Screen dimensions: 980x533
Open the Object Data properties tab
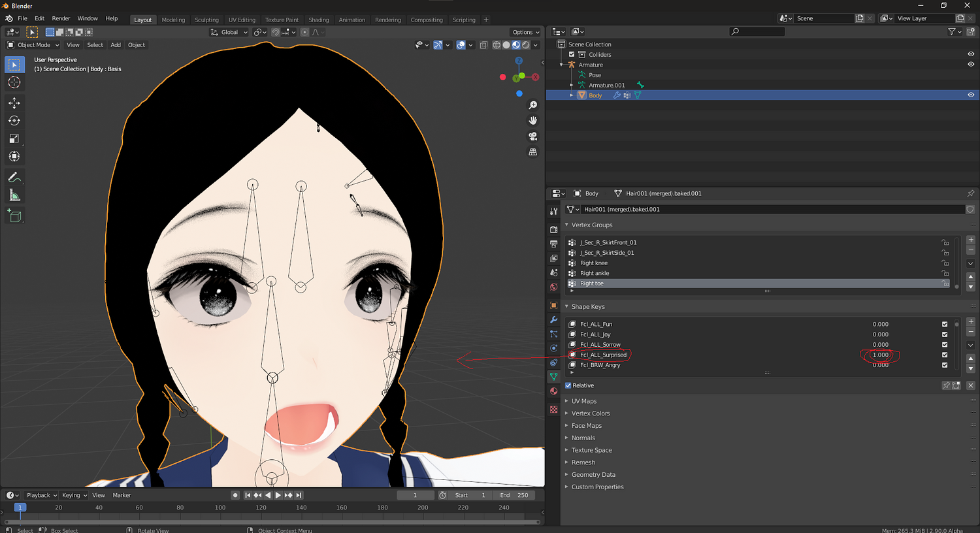(x=554, y=377)
